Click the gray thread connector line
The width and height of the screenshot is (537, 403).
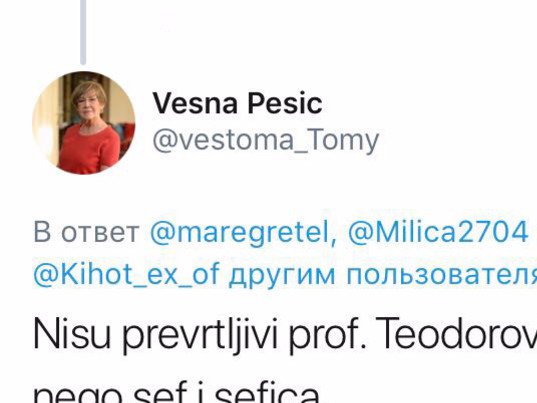pyautogui.click(x=83, y=32)
